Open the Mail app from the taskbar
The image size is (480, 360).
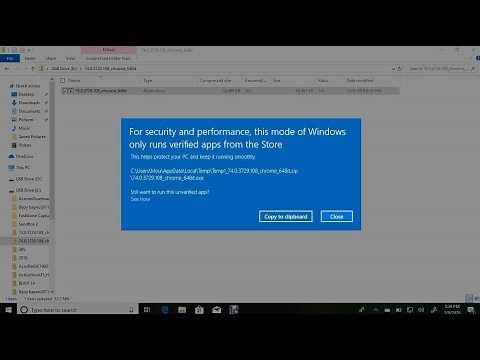(217, 310)
